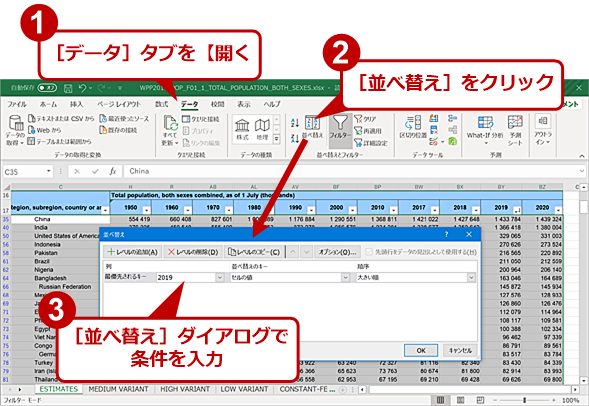
Task: Open the column key dropdown showing 2019
Action: (x=190, y=277)
